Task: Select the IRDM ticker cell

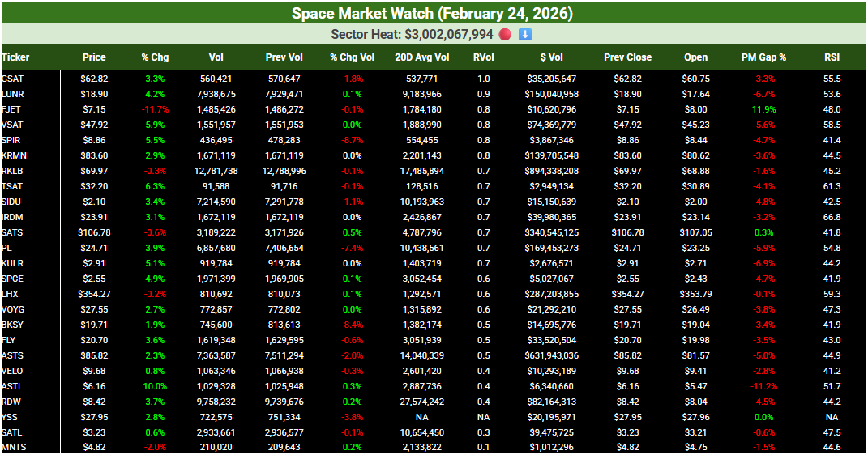Action: (12, 217)
